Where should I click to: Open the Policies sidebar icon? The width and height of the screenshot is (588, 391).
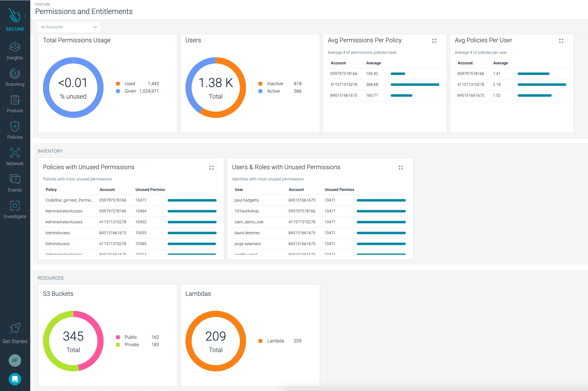click(15, 126)
